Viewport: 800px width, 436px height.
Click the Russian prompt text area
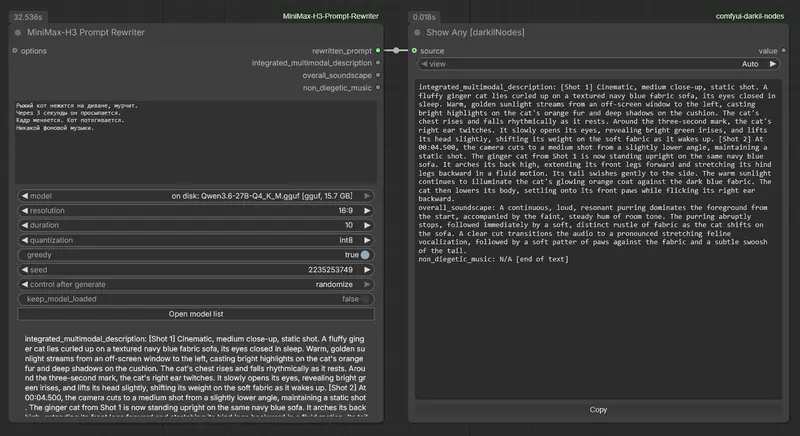tap(196, 142)
